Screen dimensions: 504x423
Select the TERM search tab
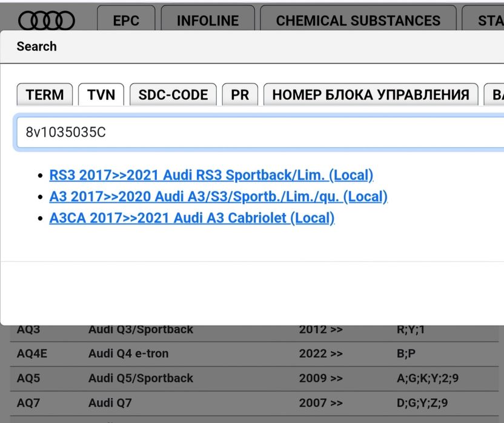(45, 95)
